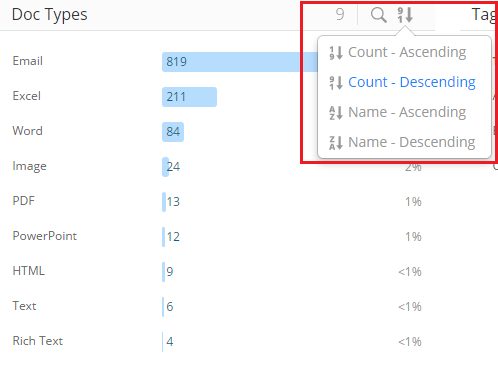Click the Excel bar showing 211

tap(189, 97)
